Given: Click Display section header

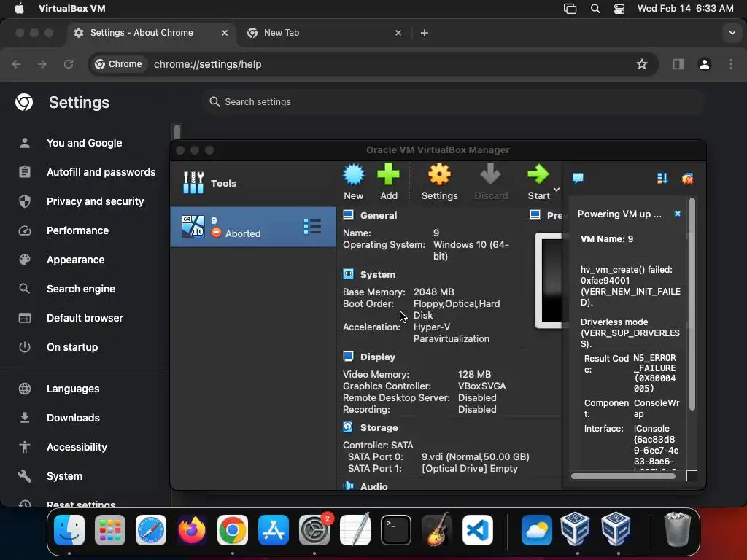Looking at the screenshot, I should pos(378,357).
